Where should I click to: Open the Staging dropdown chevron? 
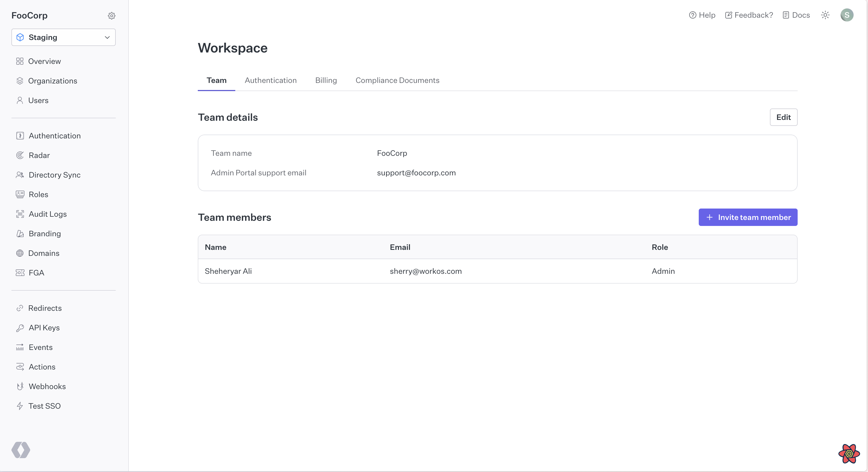pyautogui.click(x=107, y=37)
